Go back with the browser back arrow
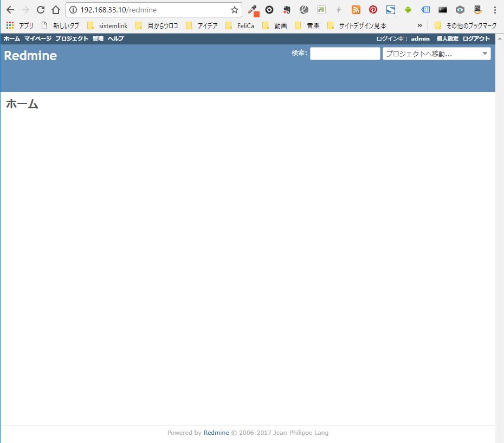 (x=10, y=10)
